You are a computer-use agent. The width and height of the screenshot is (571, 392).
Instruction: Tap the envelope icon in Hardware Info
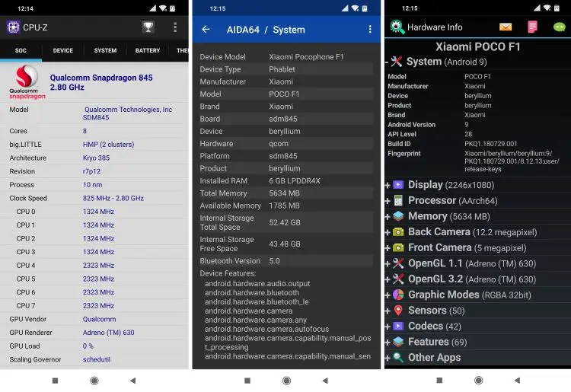[506, 27]
